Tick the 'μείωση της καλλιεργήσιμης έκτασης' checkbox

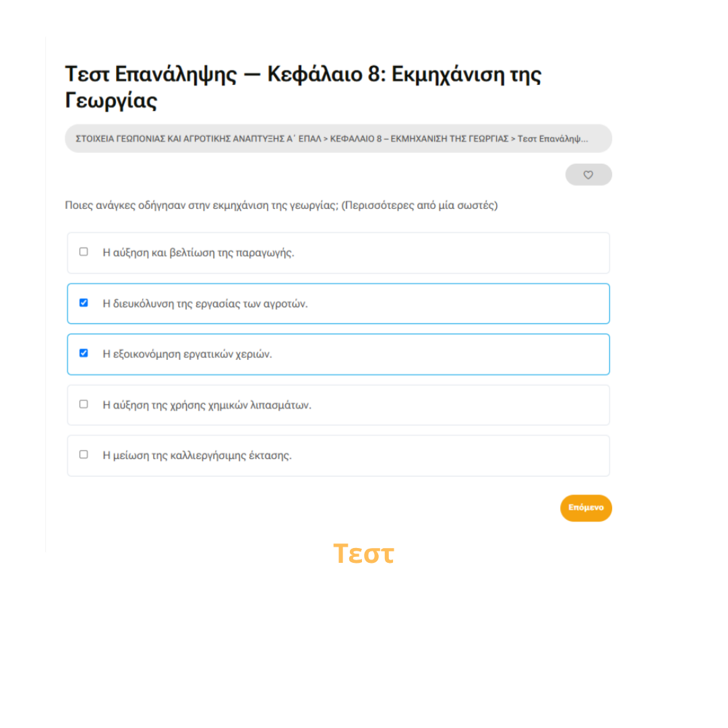(x=84, y=454)
